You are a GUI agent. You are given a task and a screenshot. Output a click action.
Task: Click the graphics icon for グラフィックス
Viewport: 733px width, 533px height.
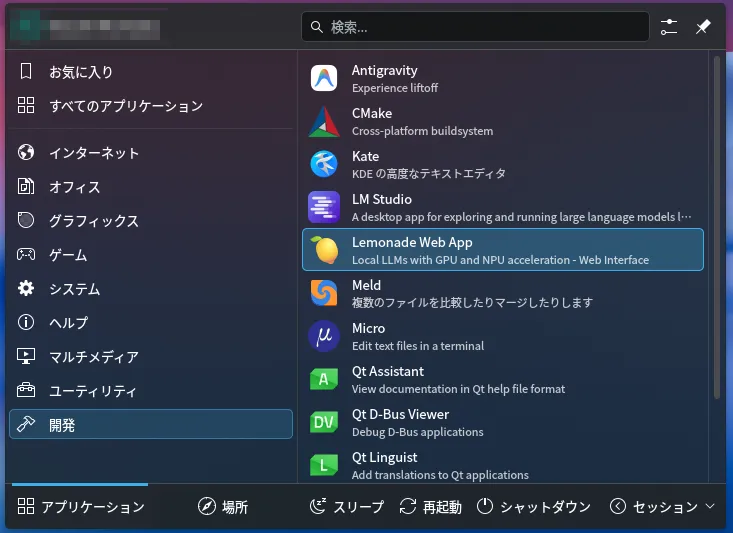click(26, 220)
